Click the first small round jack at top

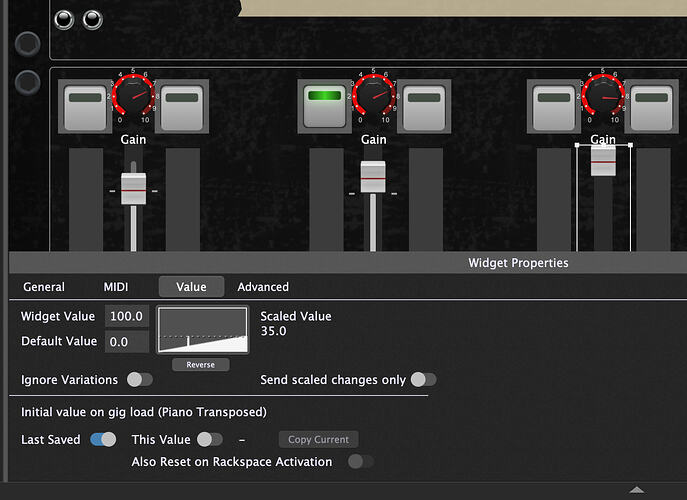click(x=64, y=20)
